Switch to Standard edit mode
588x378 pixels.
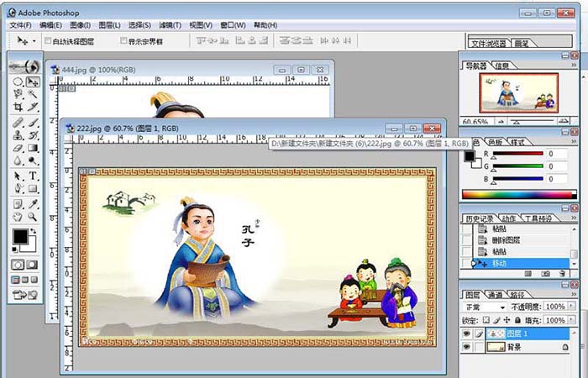click(18, 265)
